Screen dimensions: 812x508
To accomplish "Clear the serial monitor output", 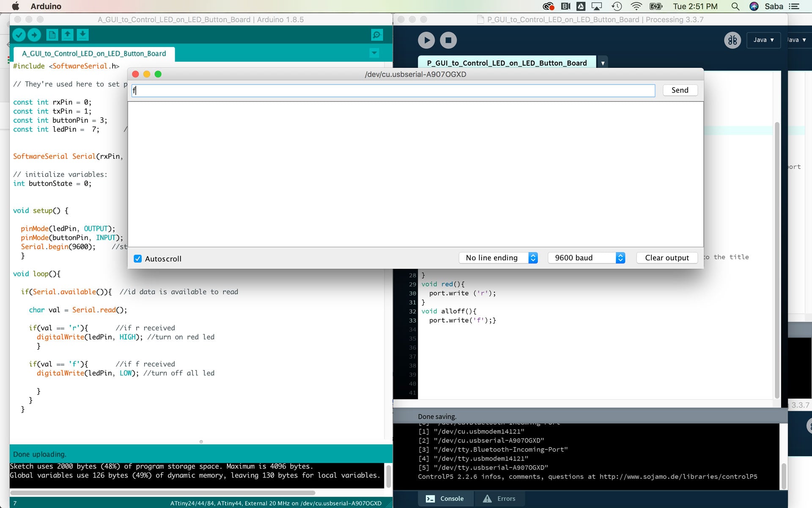I will [x=667, y=258].
